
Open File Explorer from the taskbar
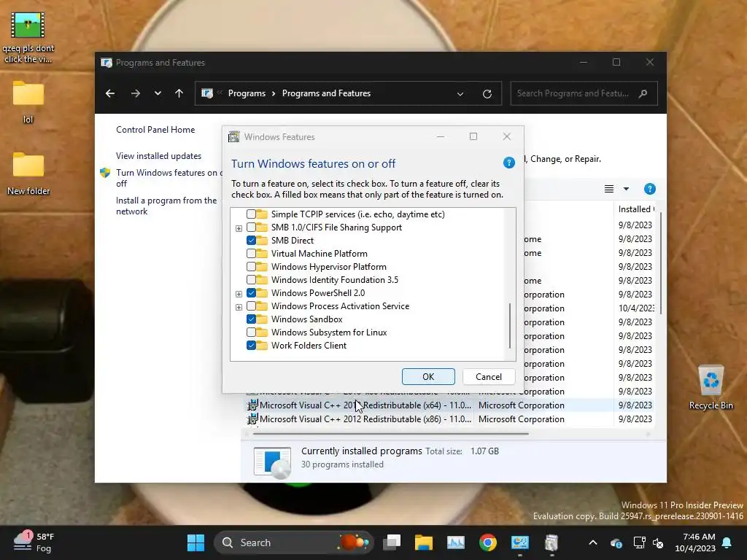pyautogui.click(x=424, y=542)
